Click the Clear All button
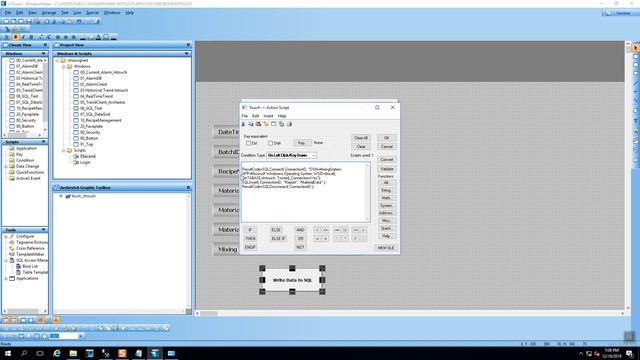 pos(361,138)
